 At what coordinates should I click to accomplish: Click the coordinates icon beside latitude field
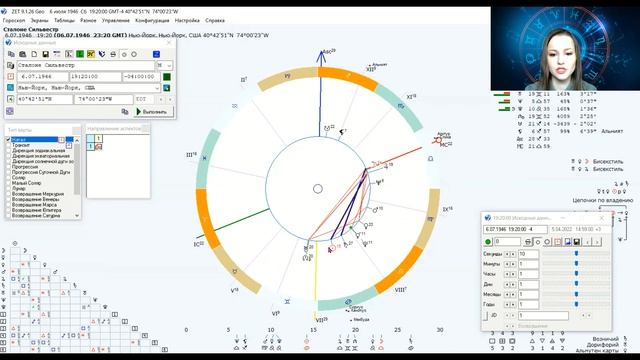[x=10, y=99]
